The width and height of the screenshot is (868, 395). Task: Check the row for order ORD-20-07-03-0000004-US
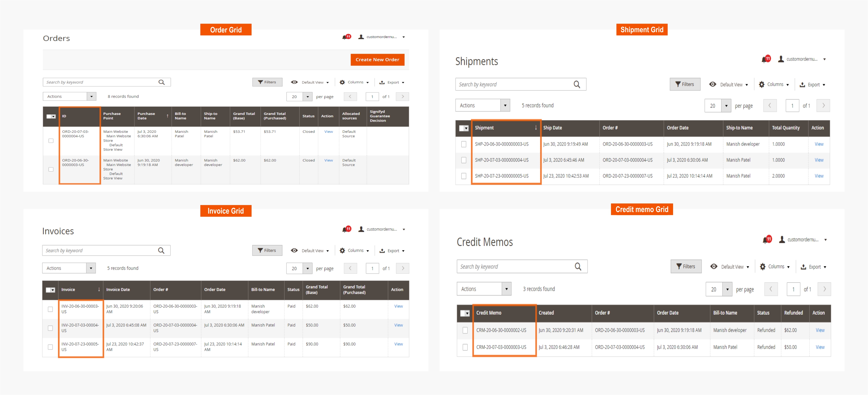point(51,141)
